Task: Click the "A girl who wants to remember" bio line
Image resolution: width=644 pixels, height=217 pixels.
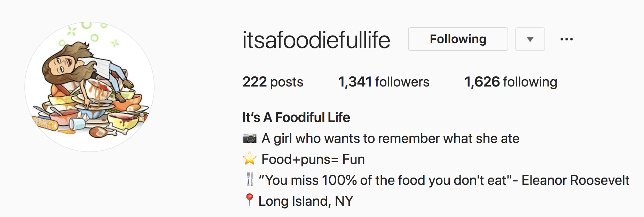Action: 390,139
